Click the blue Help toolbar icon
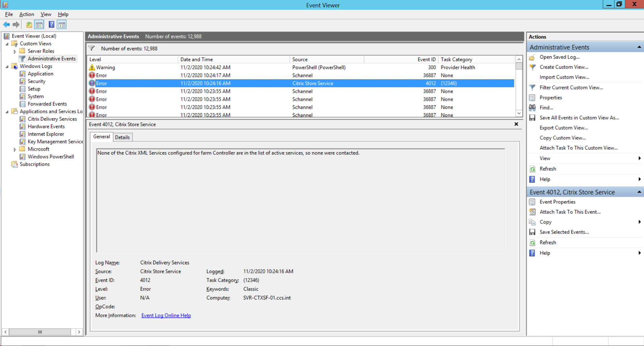The image size is (644, 346). point(51,24)
